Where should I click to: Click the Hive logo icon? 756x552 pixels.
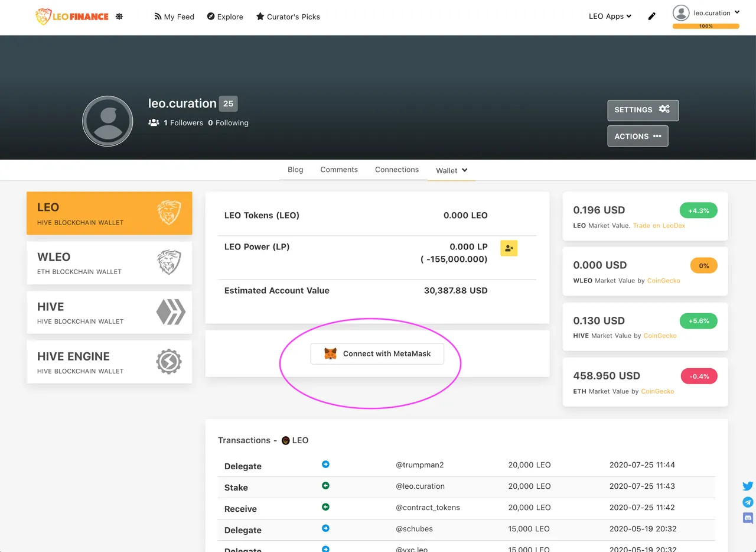point(171,312)
